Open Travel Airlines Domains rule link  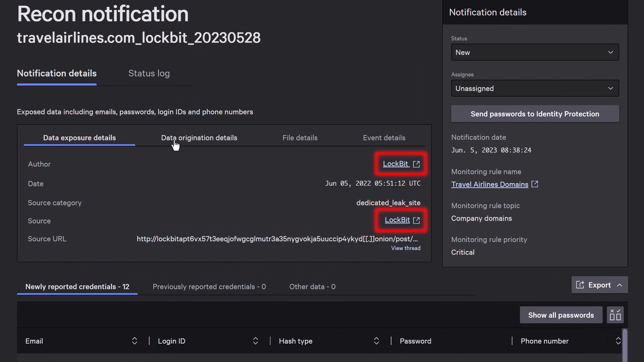pos(490,184)
